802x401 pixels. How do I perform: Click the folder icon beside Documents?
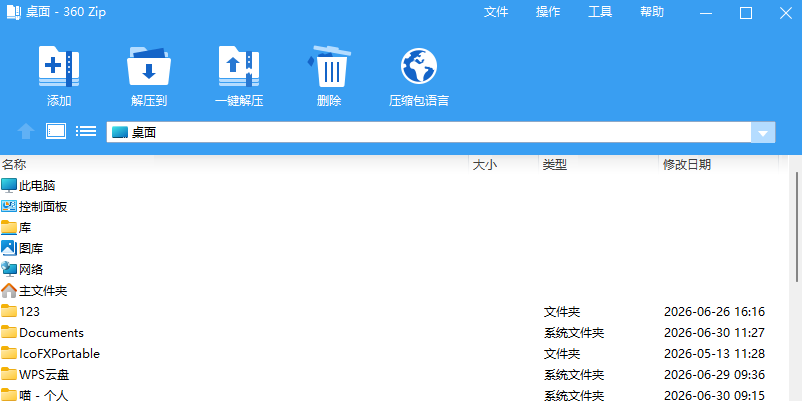(x=9, y=332)
